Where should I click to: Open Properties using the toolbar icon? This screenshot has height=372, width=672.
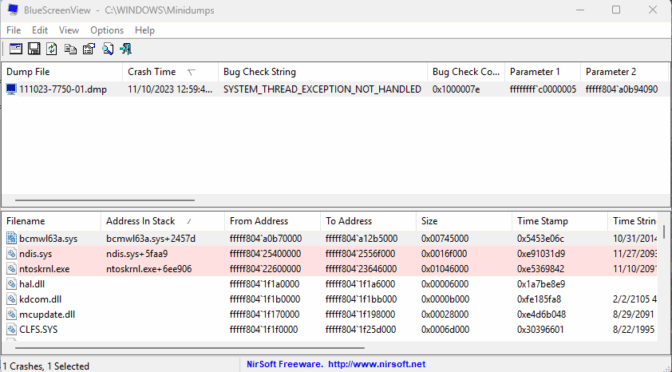point(89,49)
